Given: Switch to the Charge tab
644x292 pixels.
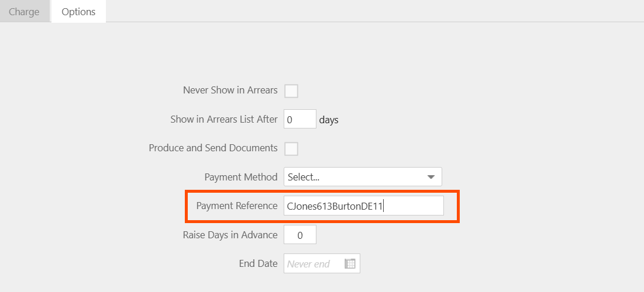Looking at the screenshot, I should [24, 12].
